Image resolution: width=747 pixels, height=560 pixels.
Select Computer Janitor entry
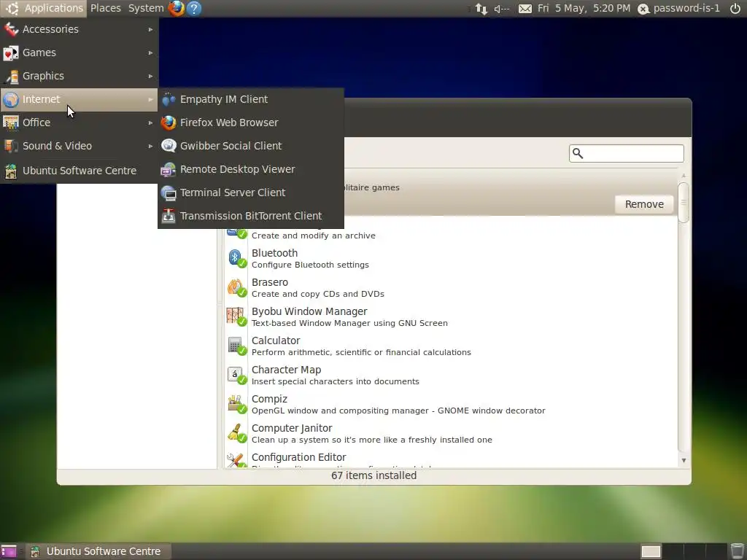point(451,433)
